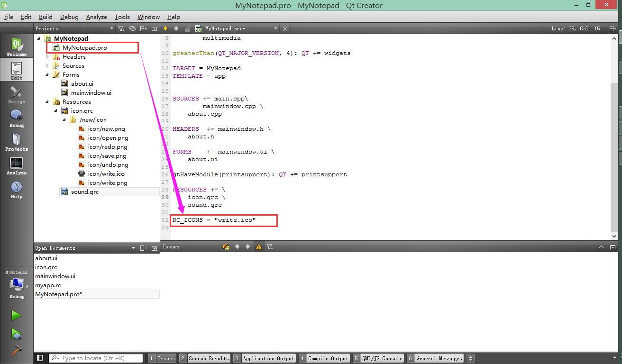Open the Tools menu
Viewport: 622px width, 364px height.
coord(122,17)
